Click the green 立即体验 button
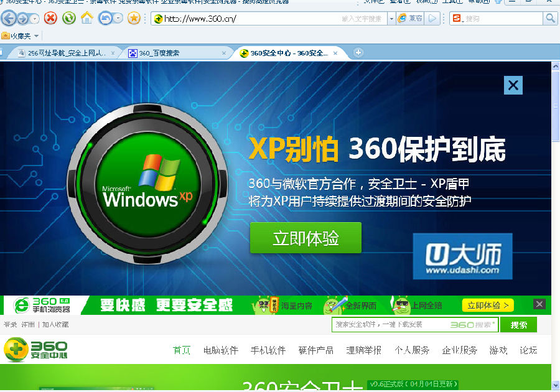This screenshot has width=560, height=392. click(306, 238)
